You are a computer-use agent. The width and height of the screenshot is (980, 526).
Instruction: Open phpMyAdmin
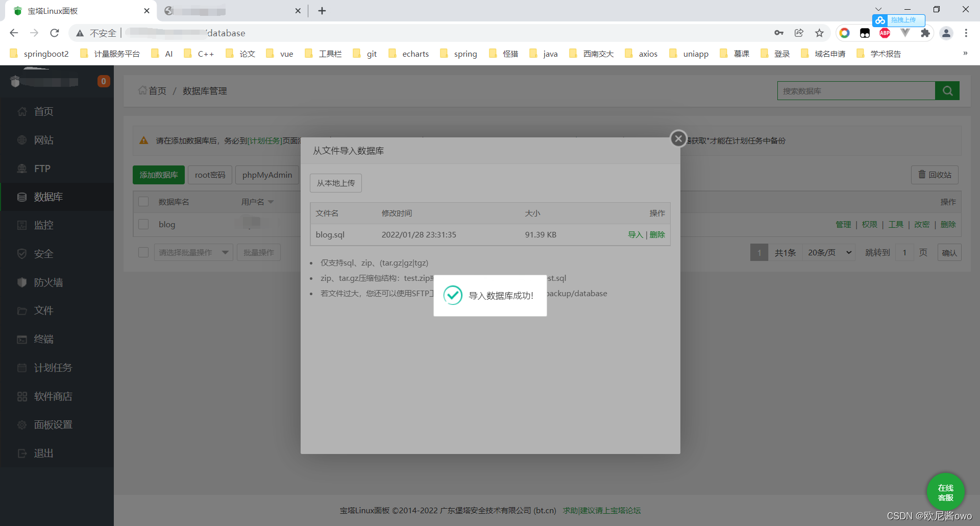tap(267, 175)
